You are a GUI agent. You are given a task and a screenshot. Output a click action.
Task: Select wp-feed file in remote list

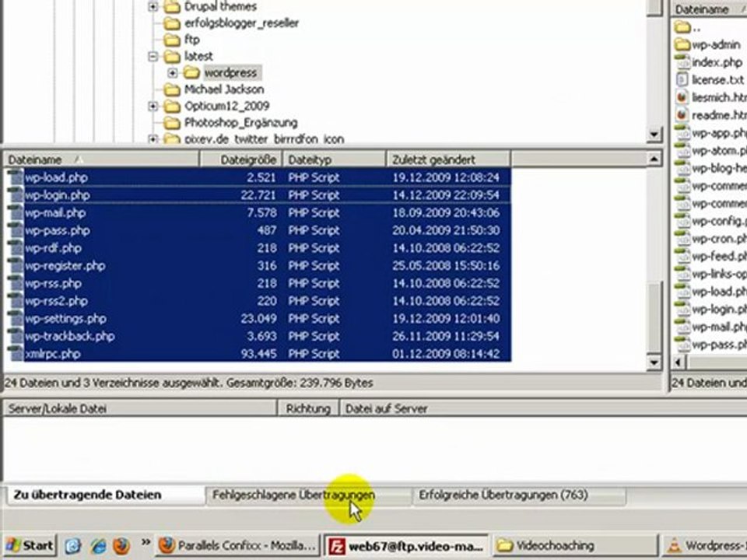pyautogui.click(x=719, y=256)
